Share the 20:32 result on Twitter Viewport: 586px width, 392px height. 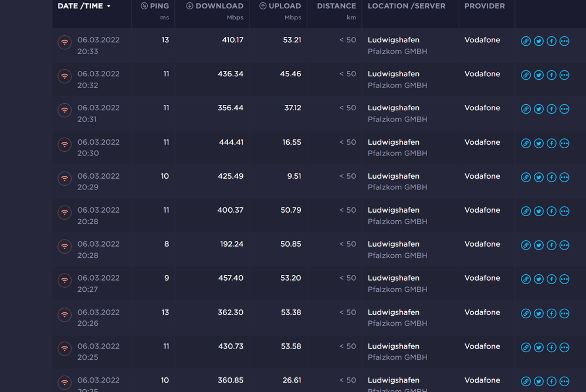coord(538,75)
